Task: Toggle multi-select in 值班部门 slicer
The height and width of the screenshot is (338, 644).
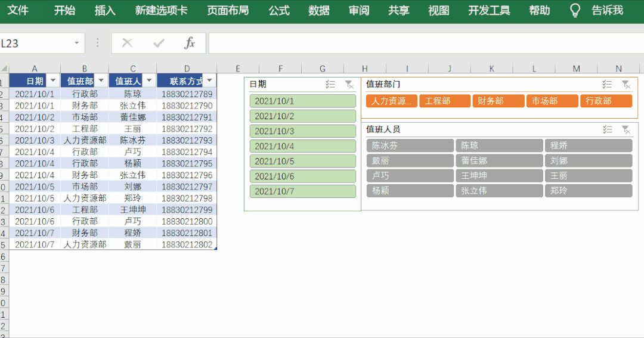Action: (607, 84)
